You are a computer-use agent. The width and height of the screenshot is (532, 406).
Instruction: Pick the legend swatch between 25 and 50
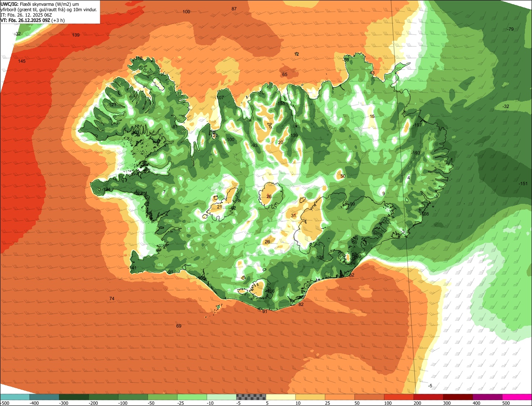(x=340, y=397)
